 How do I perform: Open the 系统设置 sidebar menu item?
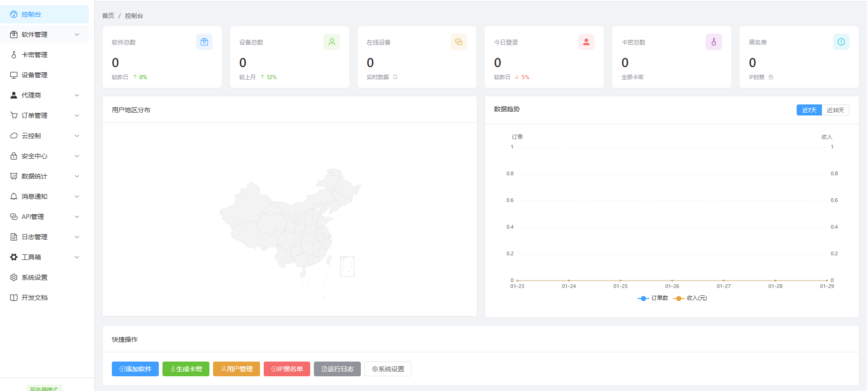click(44, 277)
